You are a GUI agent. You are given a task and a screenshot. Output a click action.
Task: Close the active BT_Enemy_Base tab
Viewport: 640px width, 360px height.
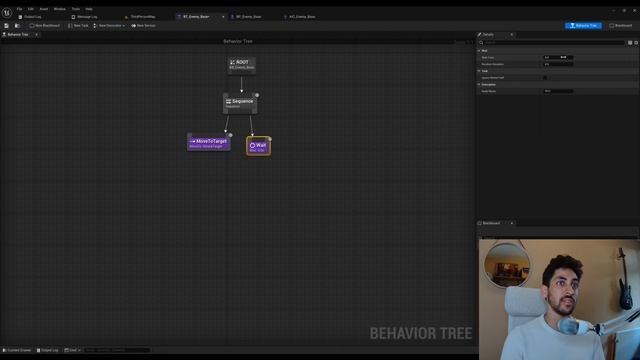pyautogui.click(x=223, y=17)
